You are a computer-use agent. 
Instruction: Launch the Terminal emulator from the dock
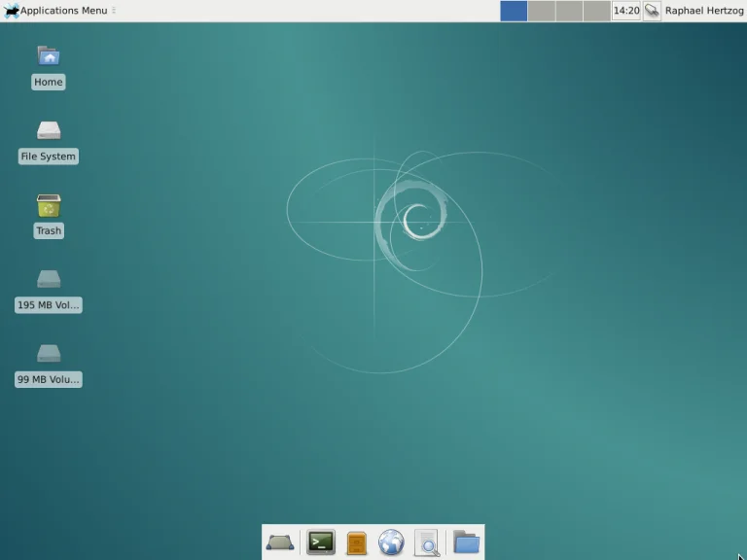[x=321, y=542]
